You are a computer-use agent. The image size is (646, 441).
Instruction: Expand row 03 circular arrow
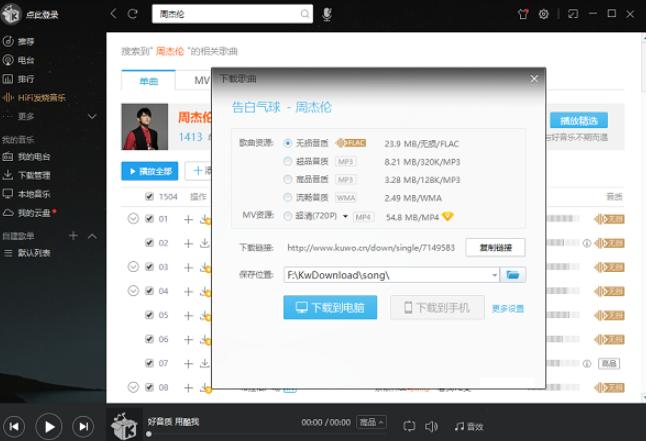pyautogui.click(x=133, y=267)
